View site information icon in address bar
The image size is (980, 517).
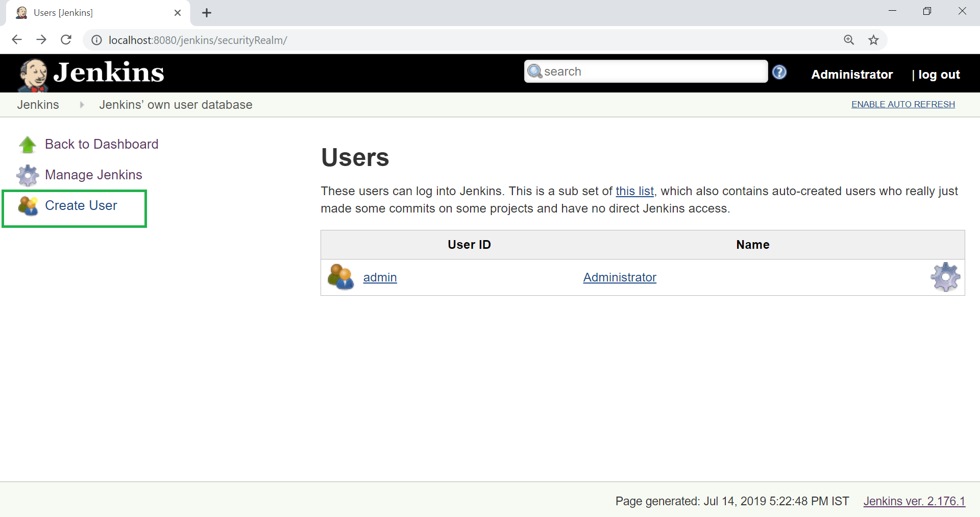pos(96,40)
